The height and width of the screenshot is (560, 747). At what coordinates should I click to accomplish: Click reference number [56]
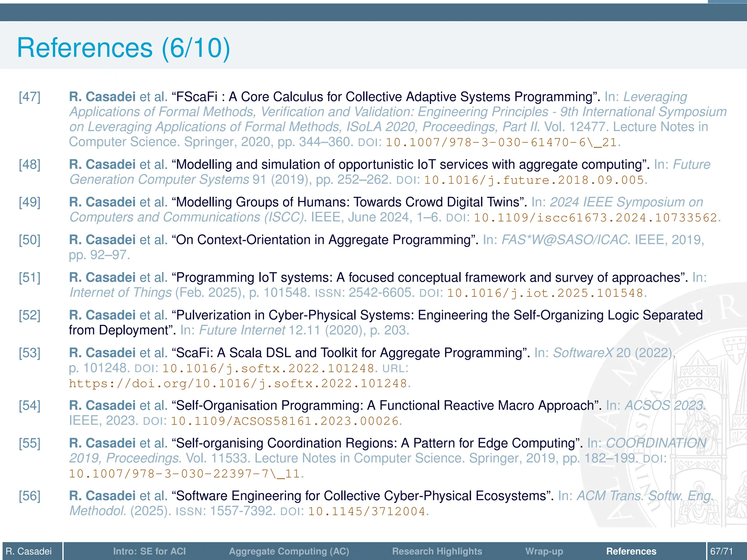[30, 496]
